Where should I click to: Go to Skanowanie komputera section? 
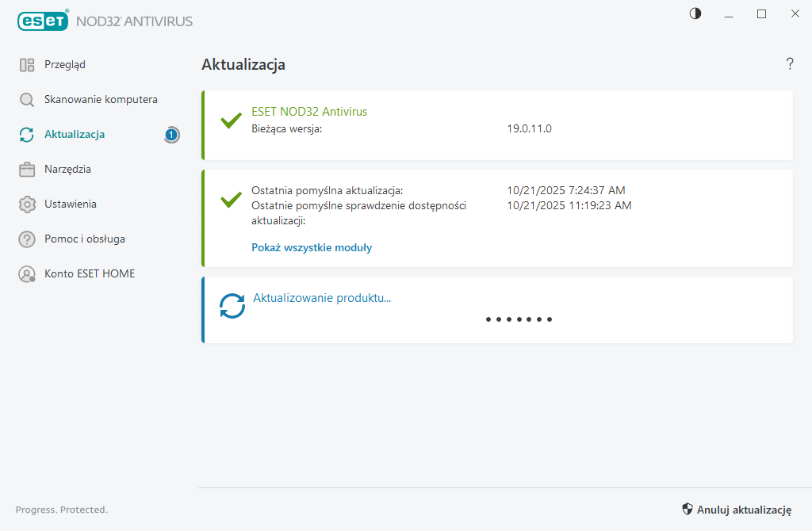pos(101,100)
